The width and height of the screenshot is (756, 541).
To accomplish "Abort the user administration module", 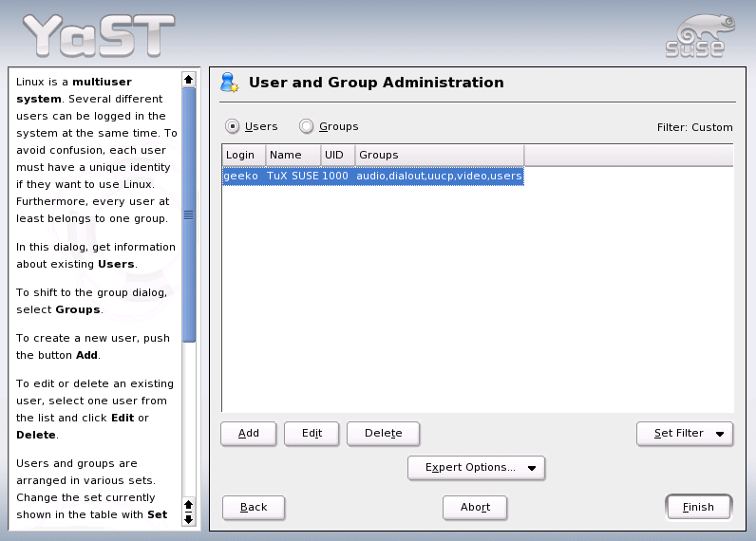I will (475, 508).
